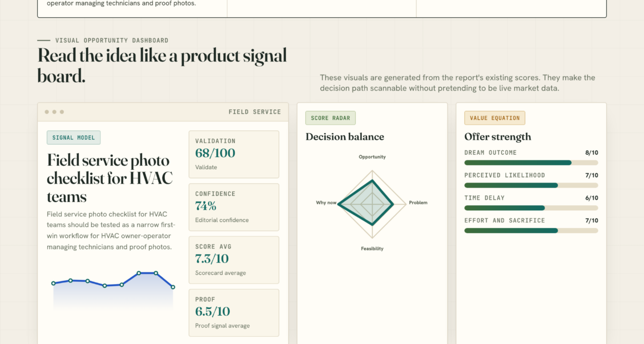Select the Validation 68/100 card
The height and width of the screenshot is (344, 644).
click(234, 154)
